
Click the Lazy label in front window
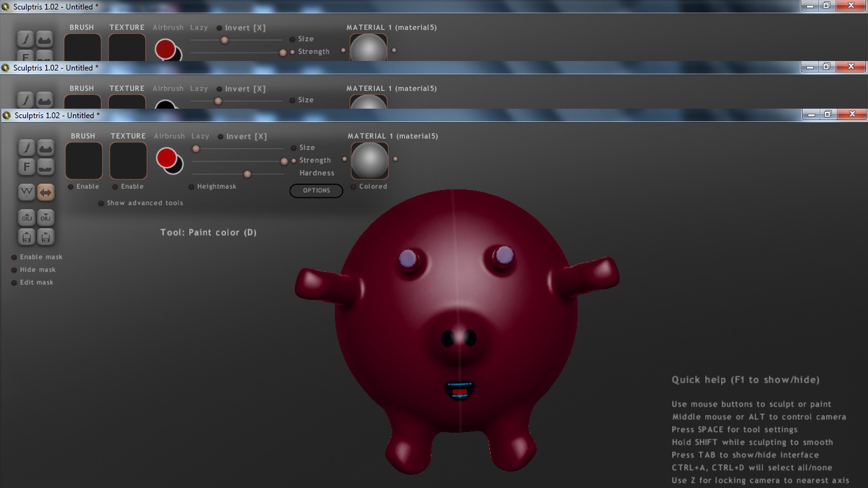click(x=200, y=136)
